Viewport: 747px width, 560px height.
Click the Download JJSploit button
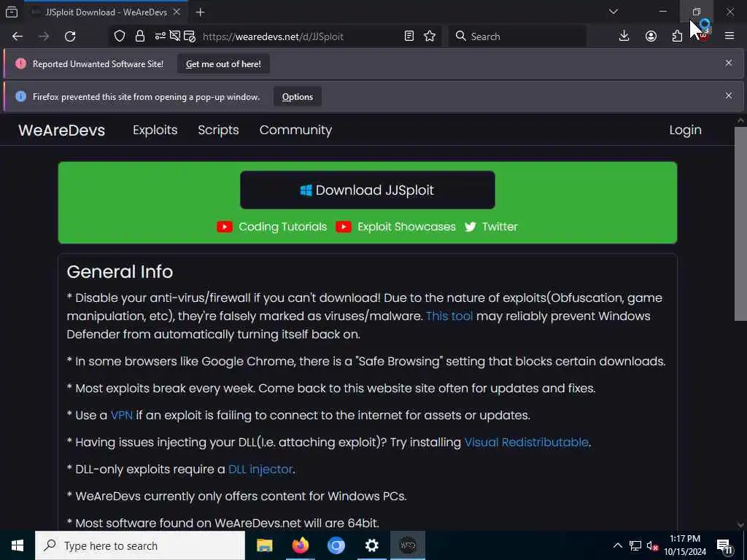tap(368, 190)
